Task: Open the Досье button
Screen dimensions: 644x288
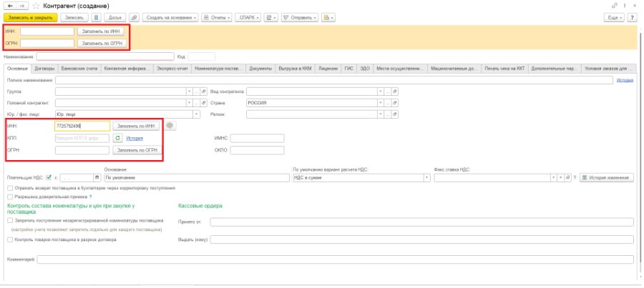Action: point(115,18)
